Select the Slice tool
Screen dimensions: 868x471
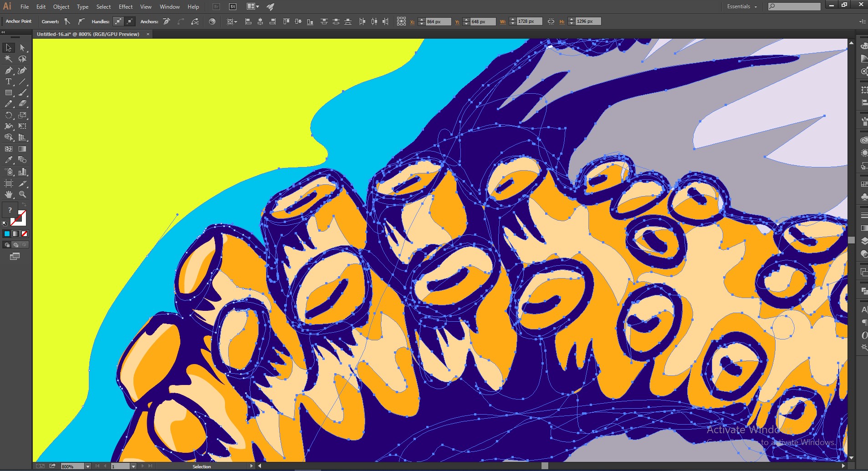pyautogui.click(x=22, y=183)
